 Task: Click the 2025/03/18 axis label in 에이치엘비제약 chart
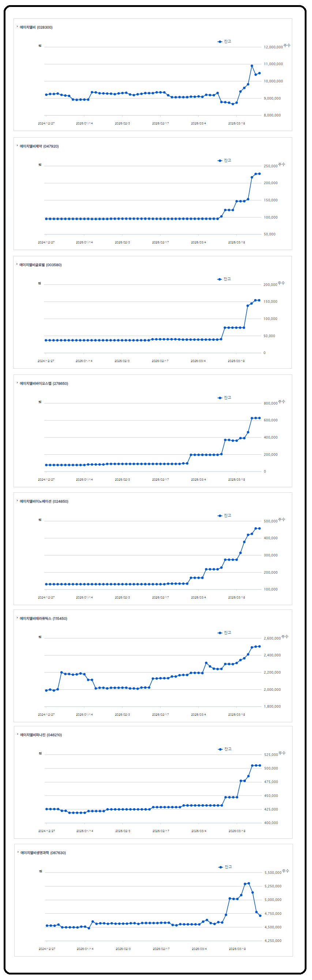pyautogui.click(x=236, y=242)
